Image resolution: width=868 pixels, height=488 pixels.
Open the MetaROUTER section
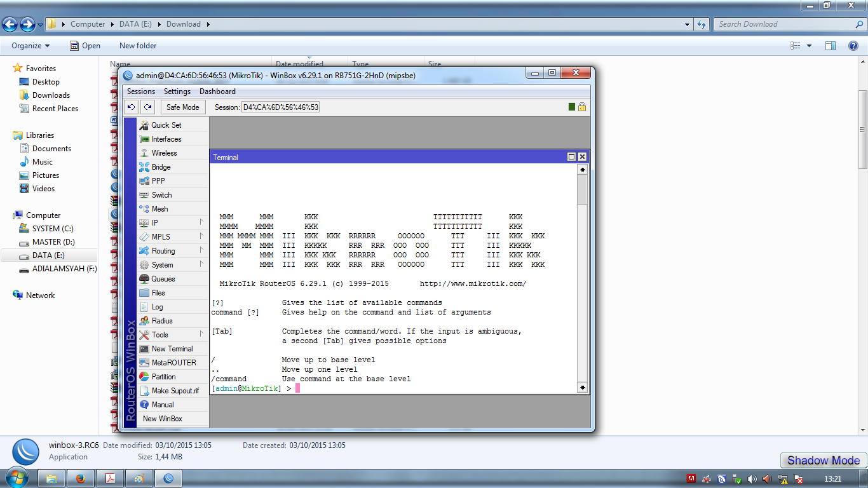tap(173, 363)
